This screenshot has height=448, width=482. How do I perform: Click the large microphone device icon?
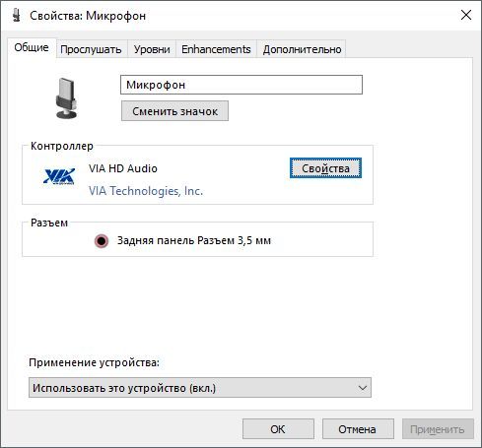66,97
